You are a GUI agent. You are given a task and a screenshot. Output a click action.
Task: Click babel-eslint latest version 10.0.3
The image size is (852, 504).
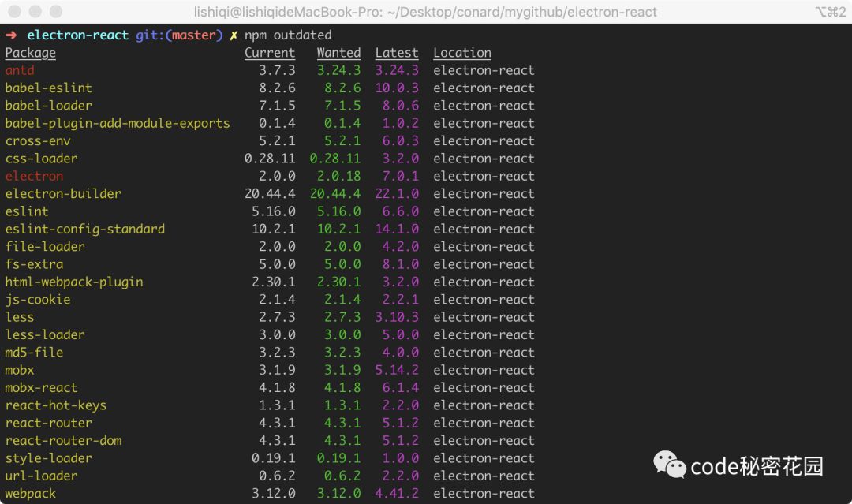(x=397, y=88)
